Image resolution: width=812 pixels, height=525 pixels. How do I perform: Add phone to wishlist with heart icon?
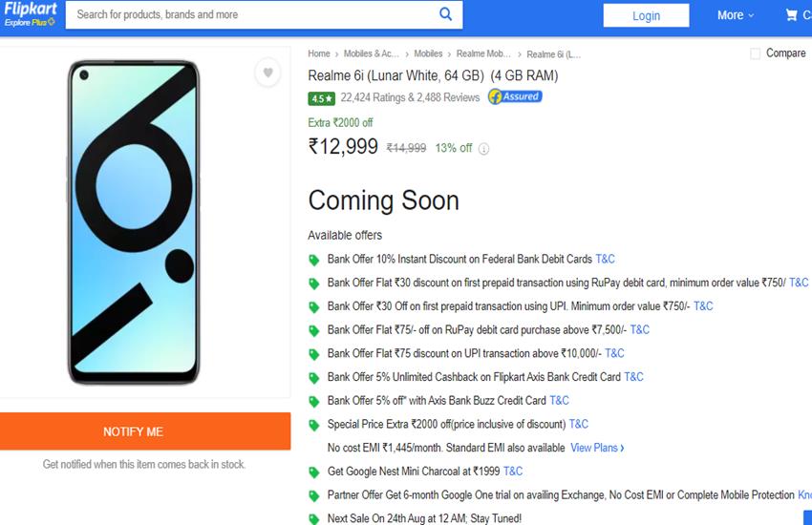267,73
